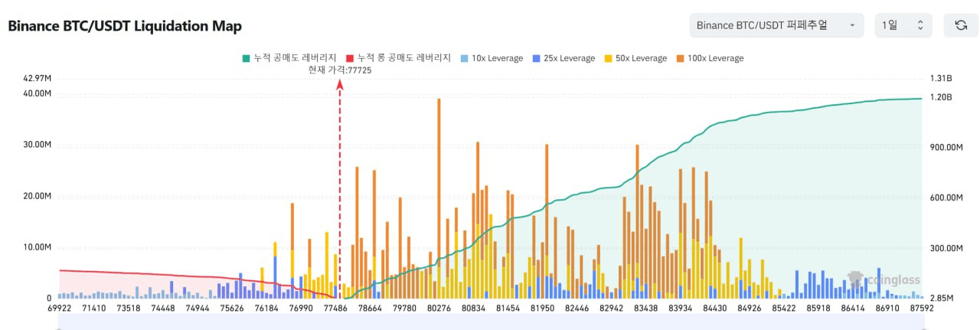Click the arrows on the 1일 selector
This screenshot has width=980, height=330.
tap(920, 25)
